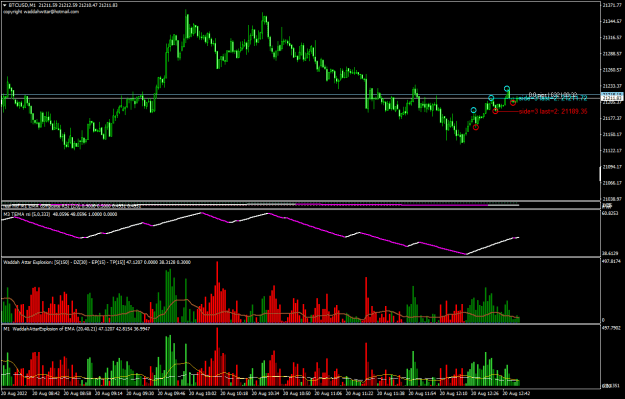The width and height of the screenshot is (625, 399).
Task: Click the 20 Aug 2022 date label
Action: (15, 393)
